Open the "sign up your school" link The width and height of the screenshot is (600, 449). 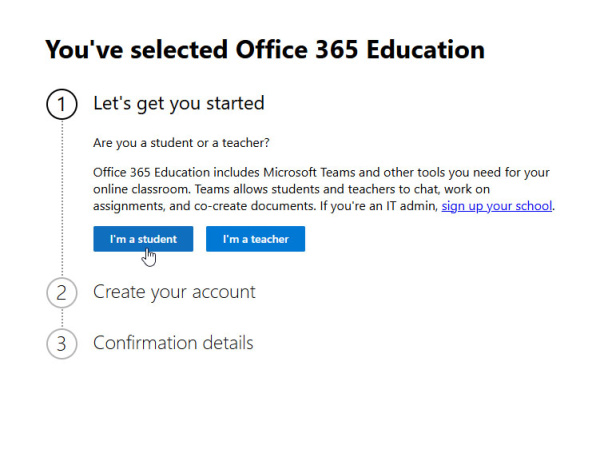pos(497,207)
